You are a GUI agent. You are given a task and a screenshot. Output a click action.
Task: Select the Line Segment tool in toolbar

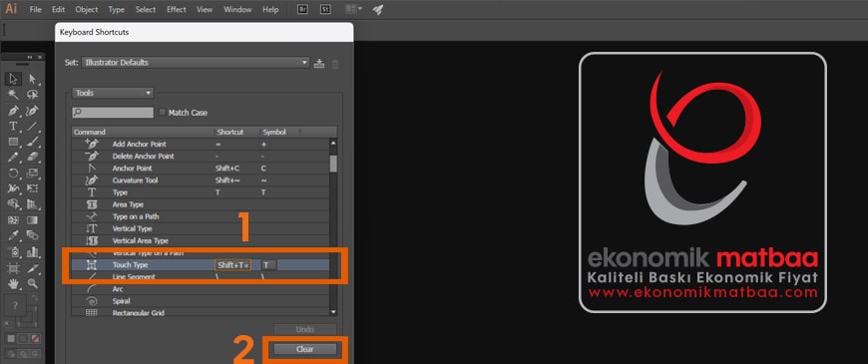click(x=32, y=126)
